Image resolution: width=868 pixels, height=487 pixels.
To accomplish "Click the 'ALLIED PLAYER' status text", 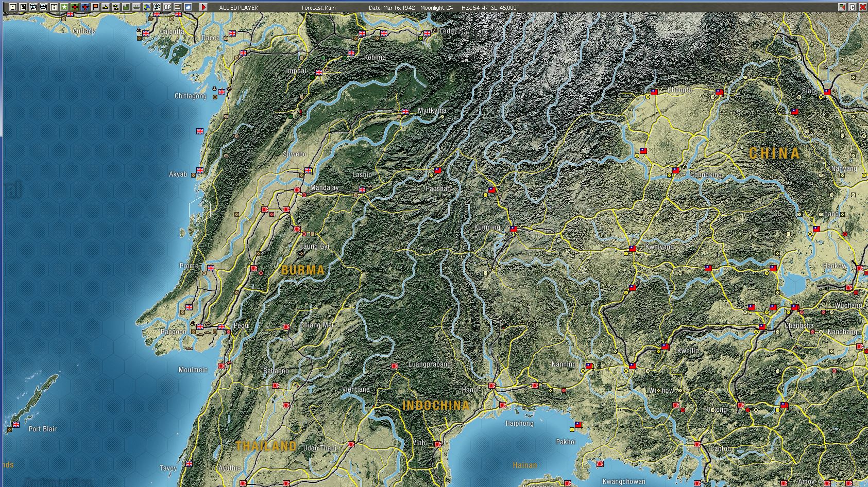I will [239, 8].
